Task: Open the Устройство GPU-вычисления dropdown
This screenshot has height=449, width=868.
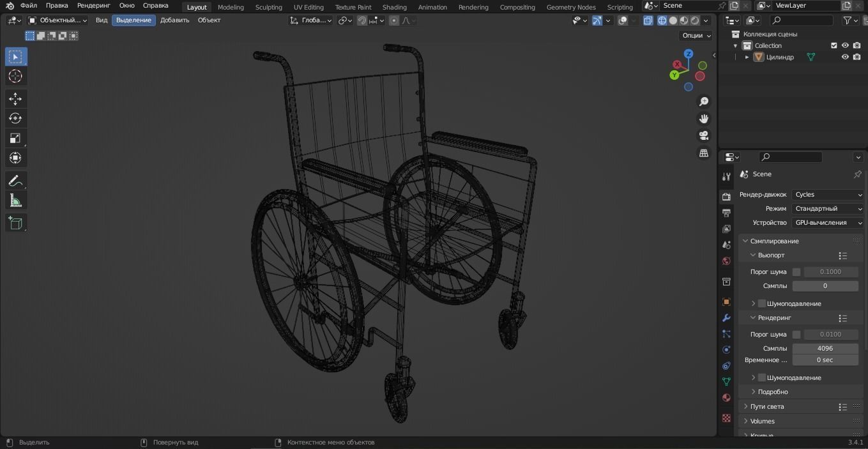Action: tap(828, 223)
